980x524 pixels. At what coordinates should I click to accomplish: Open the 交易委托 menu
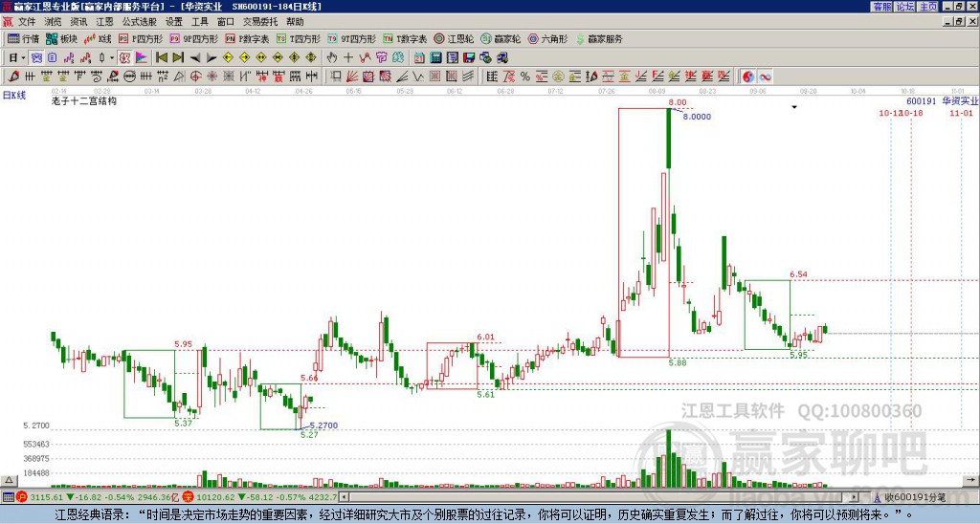point(260,22)
